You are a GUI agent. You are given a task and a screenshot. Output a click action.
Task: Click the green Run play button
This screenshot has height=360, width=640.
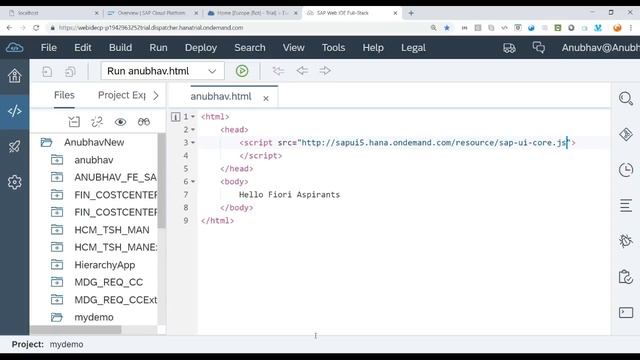(242, 71)
